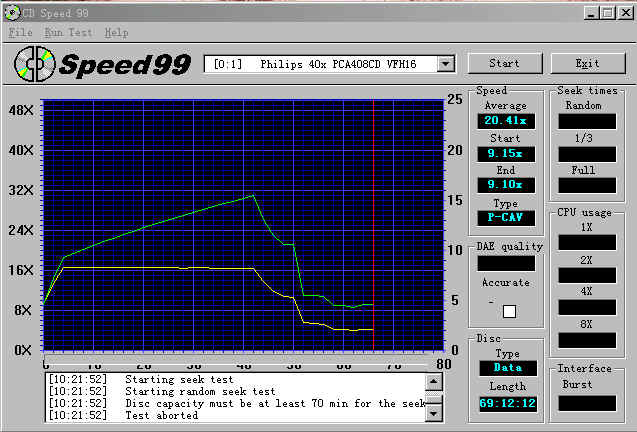The width and height of the screenshot is (637, 432).
Task: Expand the Philips 40x drive dropdown
Action: [442, 64]
